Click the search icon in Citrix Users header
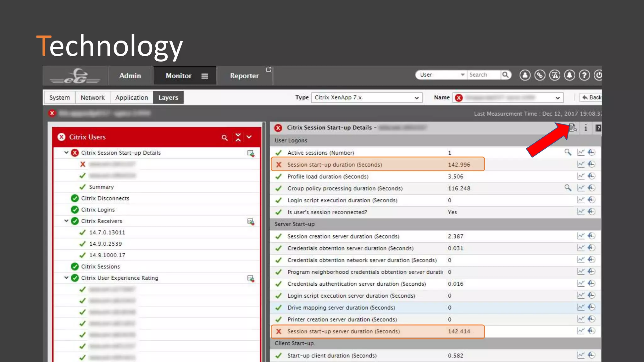Image resolution: width=644 pixels, height=362 pixels. (224, 137)
